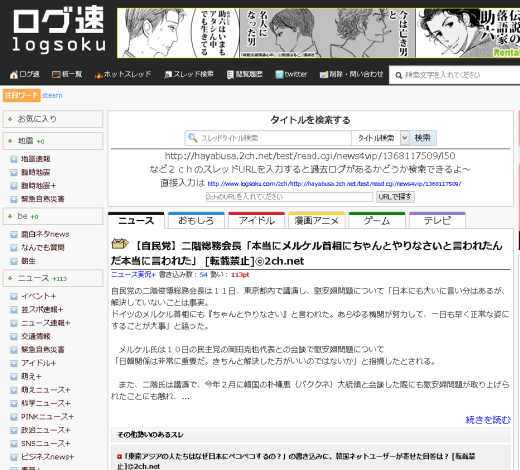Screen dimensions: 520x470
Task: Focus the 2chのURL input field
Action: [x=289, y=197]
